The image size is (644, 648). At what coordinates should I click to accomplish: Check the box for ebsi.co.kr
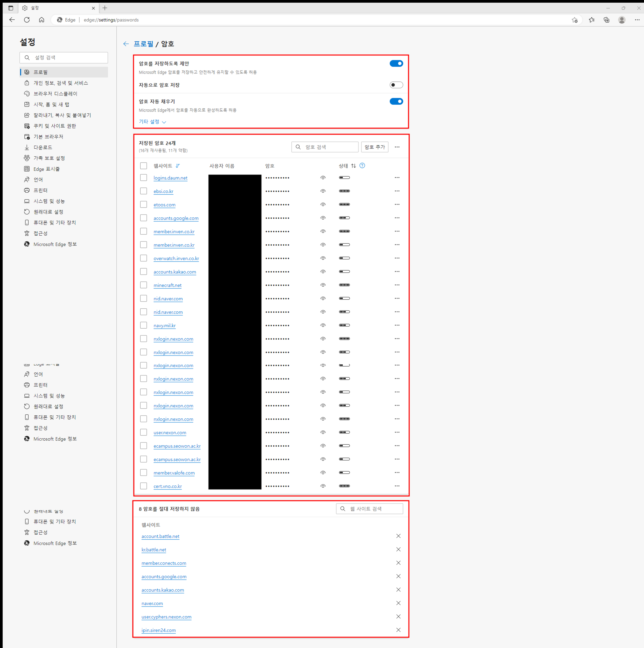point(143,191)
